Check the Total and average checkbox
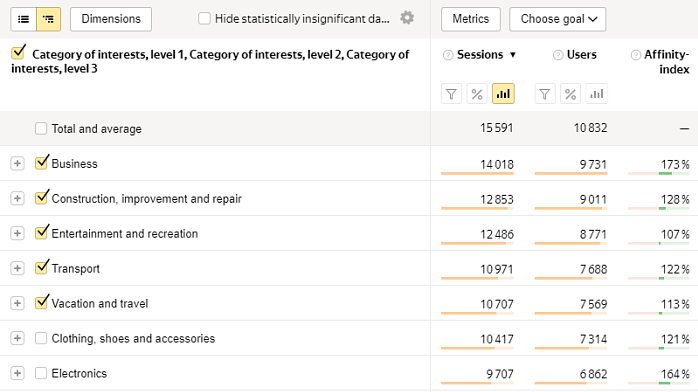698x392 pixels. coord(41,129)
